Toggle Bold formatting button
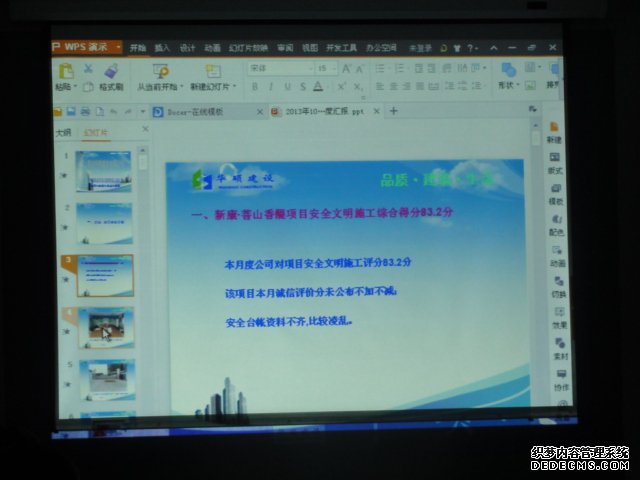 click(255, 87)
